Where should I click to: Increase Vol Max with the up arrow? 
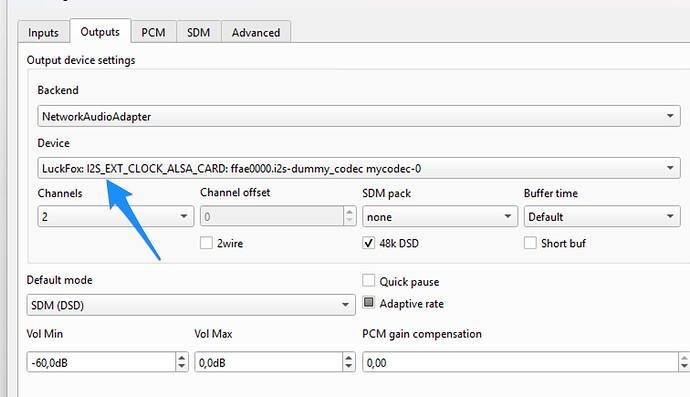349,357
